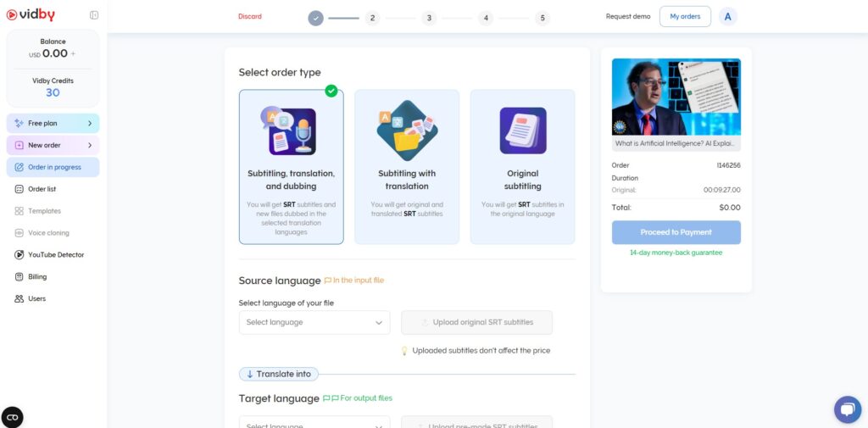Screen dimensions: 868x428
Task: Click the New order plus-square icon
Action: coord(19,145)
